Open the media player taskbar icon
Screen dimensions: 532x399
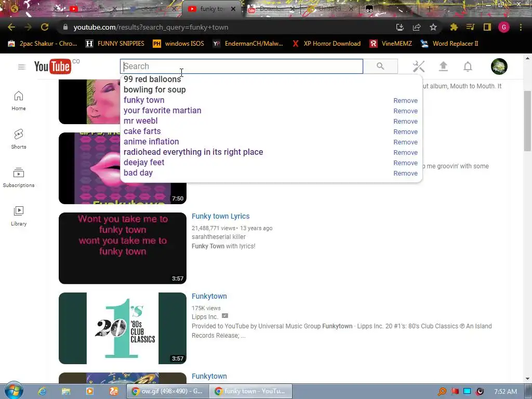click(x=89, y=391)
